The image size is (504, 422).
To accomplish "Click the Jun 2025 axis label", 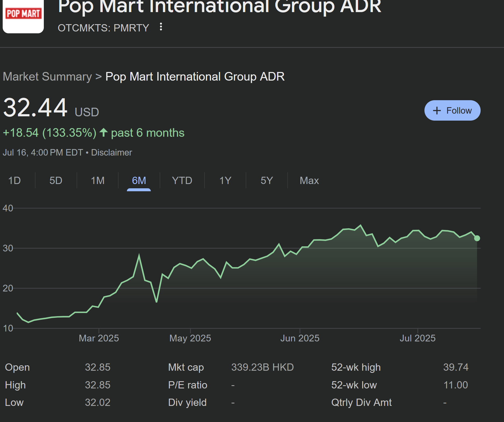I will click(x=300, y=338).
